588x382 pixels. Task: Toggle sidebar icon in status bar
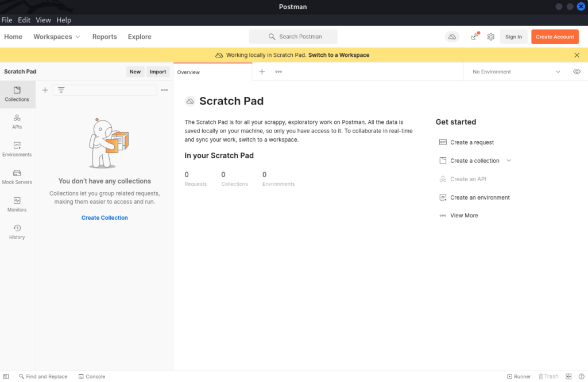click(x=6, y=376)
